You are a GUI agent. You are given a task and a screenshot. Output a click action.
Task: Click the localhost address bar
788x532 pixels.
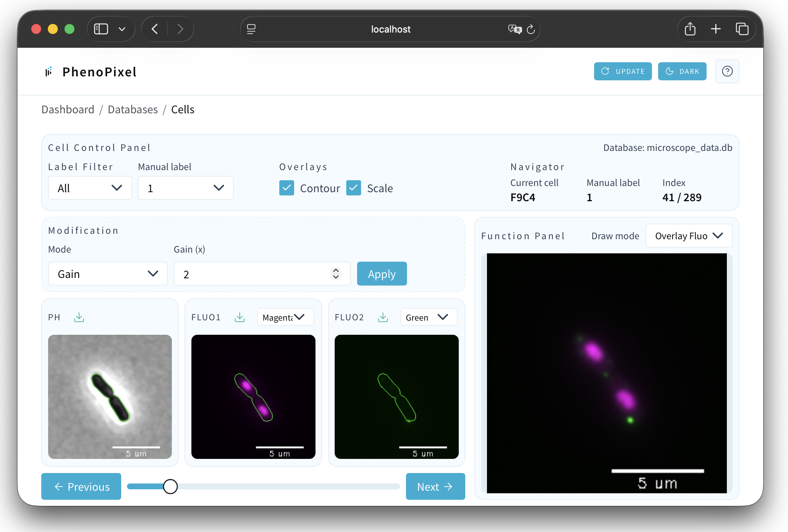390,29
